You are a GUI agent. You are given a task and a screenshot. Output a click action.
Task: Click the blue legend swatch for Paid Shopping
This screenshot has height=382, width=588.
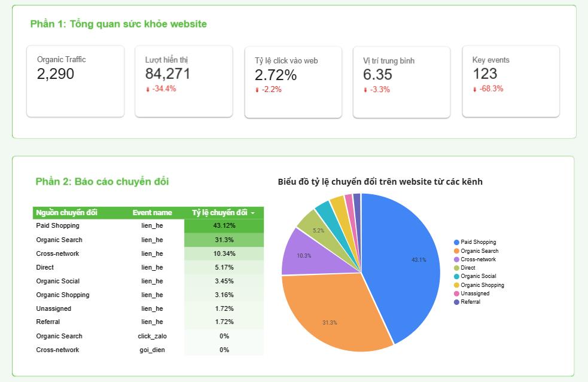tap(456, 242)
